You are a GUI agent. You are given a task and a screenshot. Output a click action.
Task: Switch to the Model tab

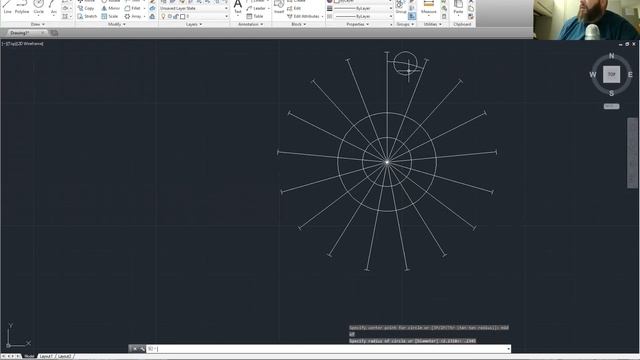(29, 356)
